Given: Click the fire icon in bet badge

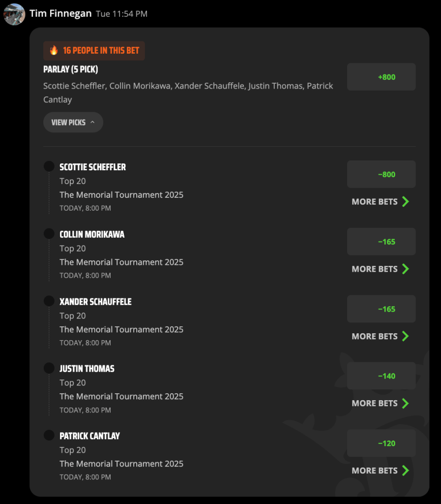Looking at the screenshot, I should click(54, 51).
